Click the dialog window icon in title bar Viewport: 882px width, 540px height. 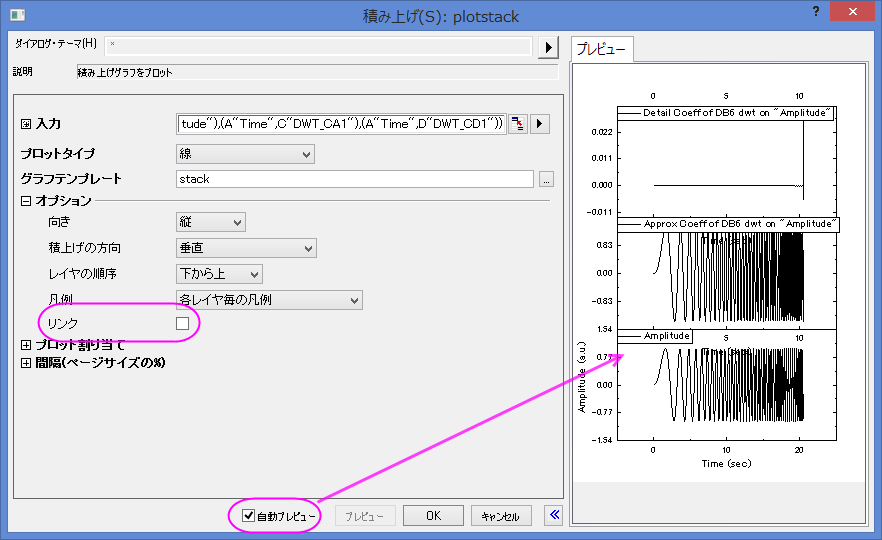[x=17, y=15]
